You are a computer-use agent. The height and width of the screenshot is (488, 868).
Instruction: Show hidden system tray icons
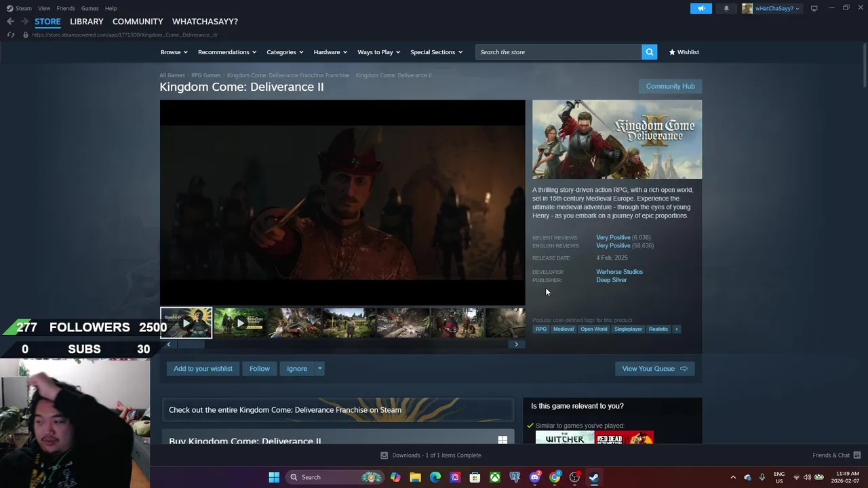click(733, 477)
